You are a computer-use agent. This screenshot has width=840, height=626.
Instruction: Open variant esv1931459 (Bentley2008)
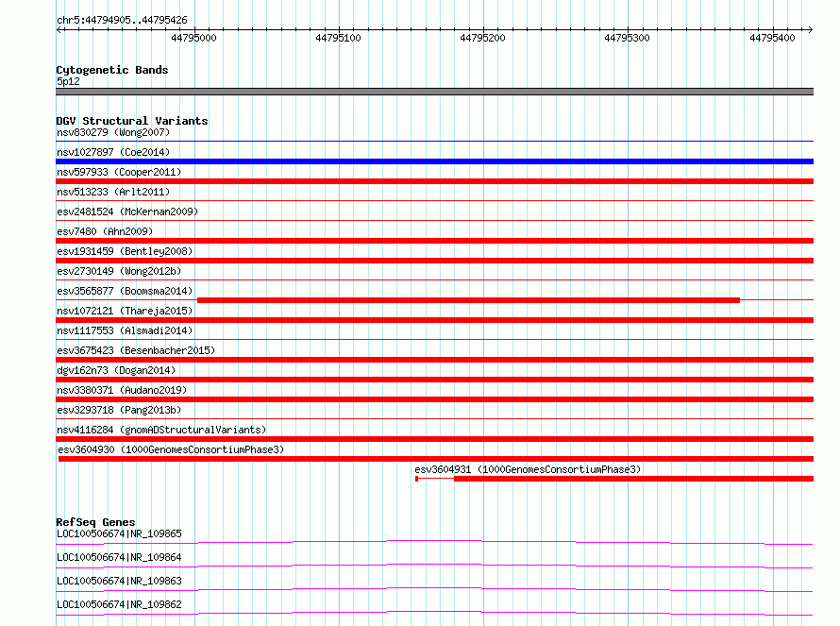coord(125,251)
